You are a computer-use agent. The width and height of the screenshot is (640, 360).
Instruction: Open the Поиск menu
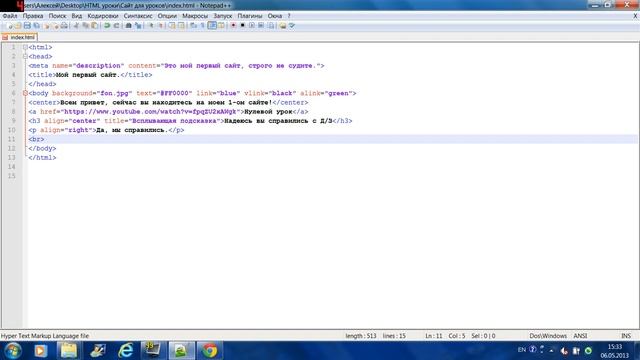(x=57, y=16)
